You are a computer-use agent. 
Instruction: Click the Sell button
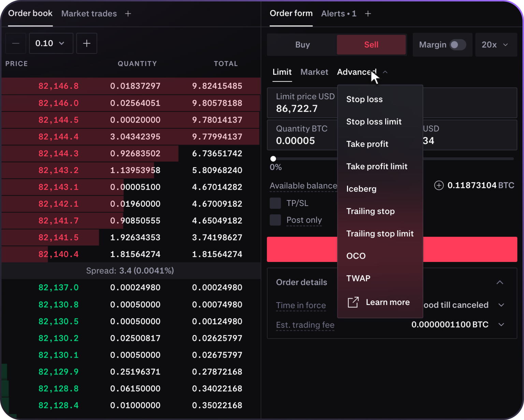[x=371, y=45]
